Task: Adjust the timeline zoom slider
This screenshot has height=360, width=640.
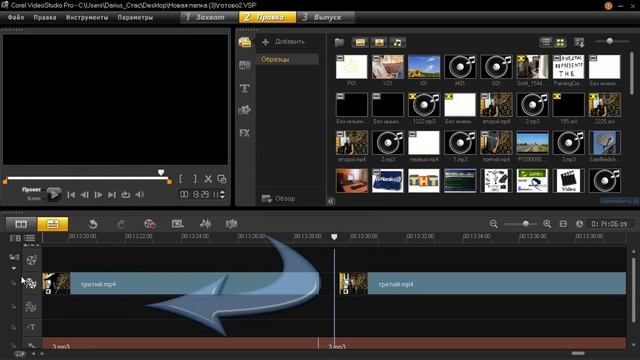Action: coord(526,224)
